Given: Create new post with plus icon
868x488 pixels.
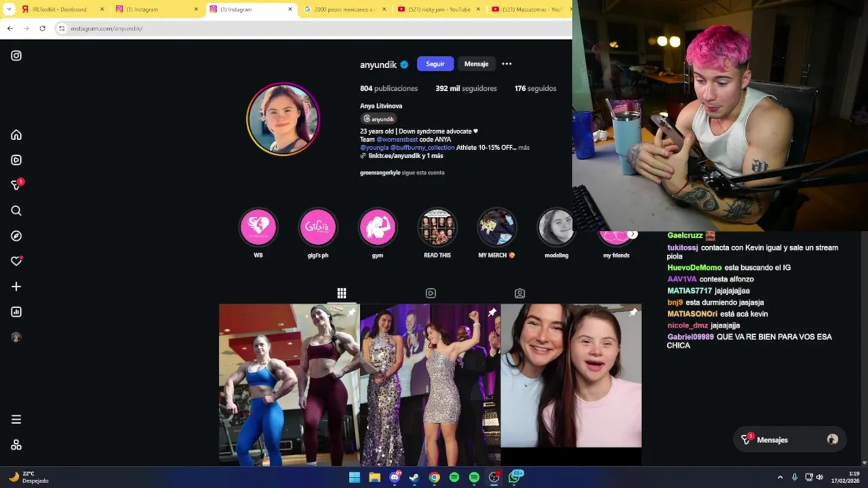Looking at the screenshot, I should [16, 287].
